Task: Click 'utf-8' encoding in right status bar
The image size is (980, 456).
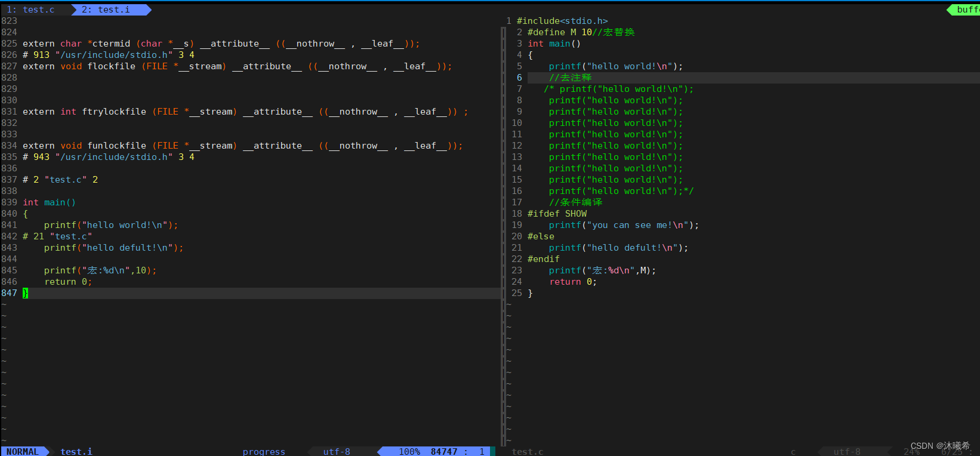Action: coord(847,451)
